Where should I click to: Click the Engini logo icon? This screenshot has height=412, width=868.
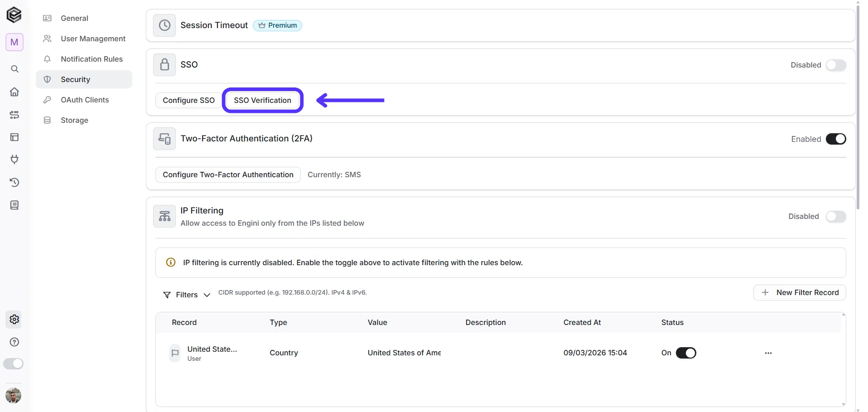tap(14, 15)
